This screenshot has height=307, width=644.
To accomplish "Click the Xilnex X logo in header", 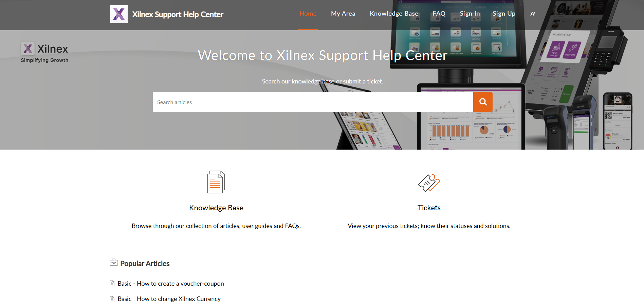I will pos(119,14).
